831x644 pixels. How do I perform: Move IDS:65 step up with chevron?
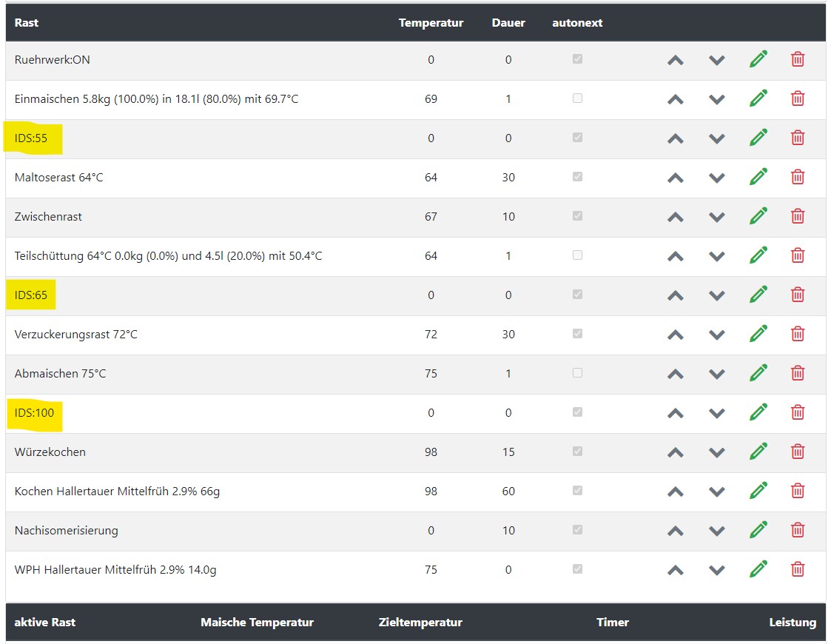click(675, 295)
